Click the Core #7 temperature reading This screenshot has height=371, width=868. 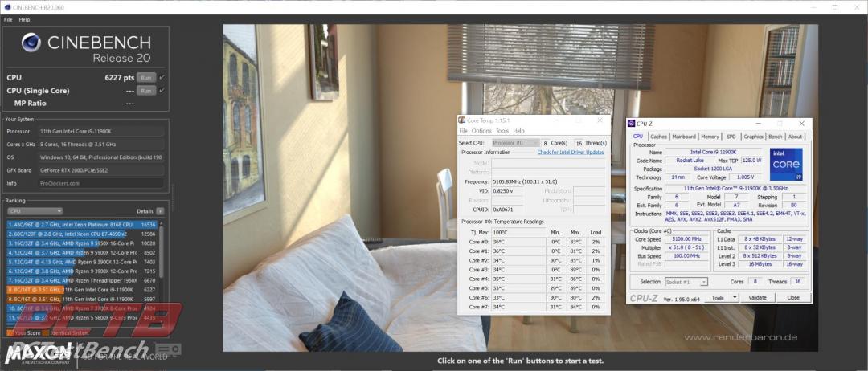click(x=501, y=307)
